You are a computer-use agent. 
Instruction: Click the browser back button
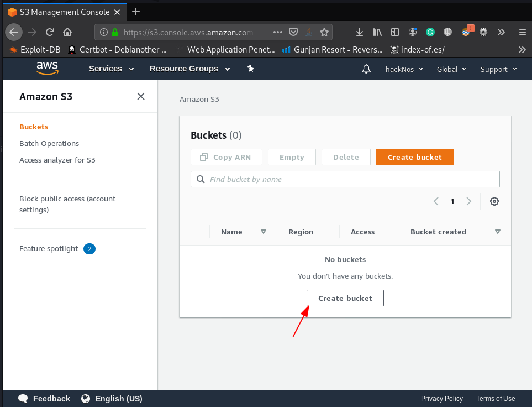[14, 32]
